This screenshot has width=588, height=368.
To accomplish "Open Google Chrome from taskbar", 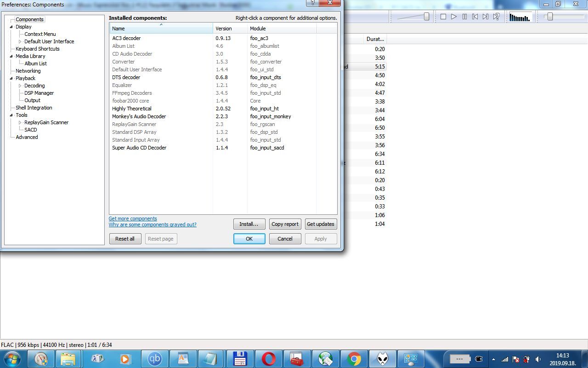I will (354, 359).
